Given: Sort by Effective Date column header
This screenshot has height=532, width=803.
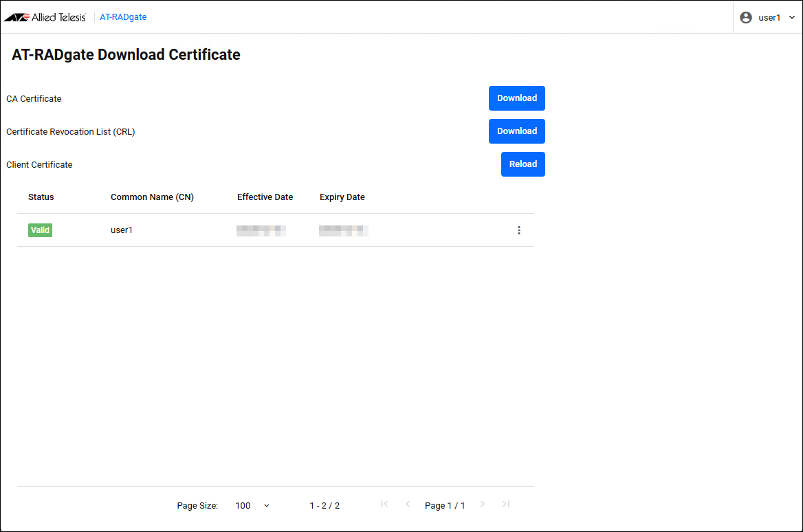Looking at the screenshot, I should pos(265,197).
